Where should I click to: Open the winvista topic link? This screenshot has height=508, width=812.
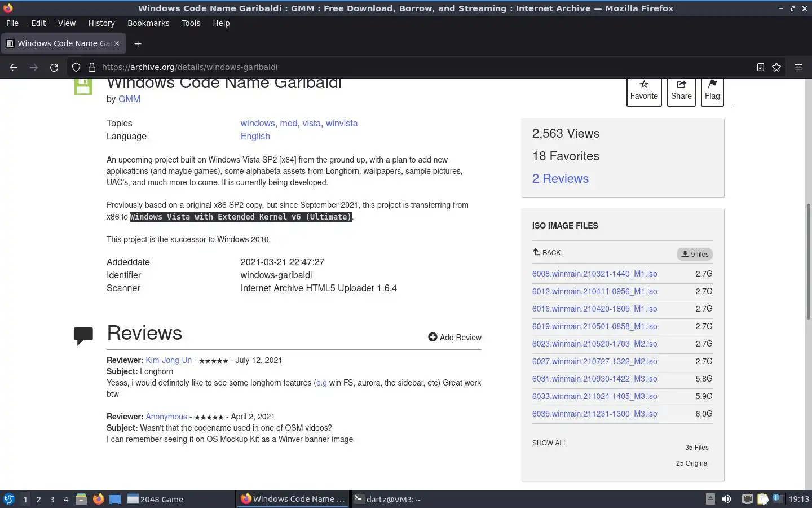[x=342, y=123]
